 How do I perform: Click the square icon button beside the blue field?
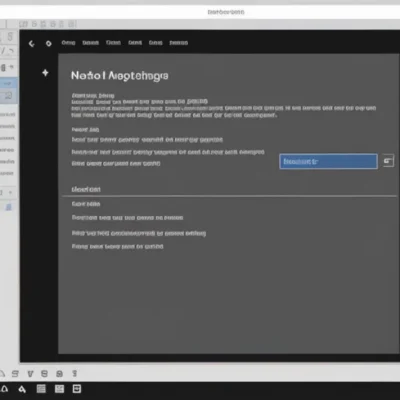(388, 161)
